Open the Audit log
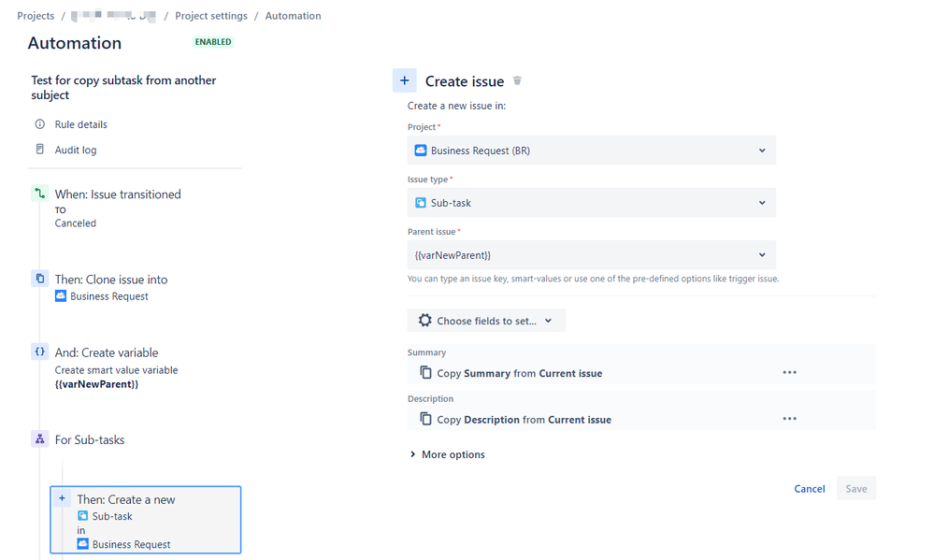 (76, 150)
